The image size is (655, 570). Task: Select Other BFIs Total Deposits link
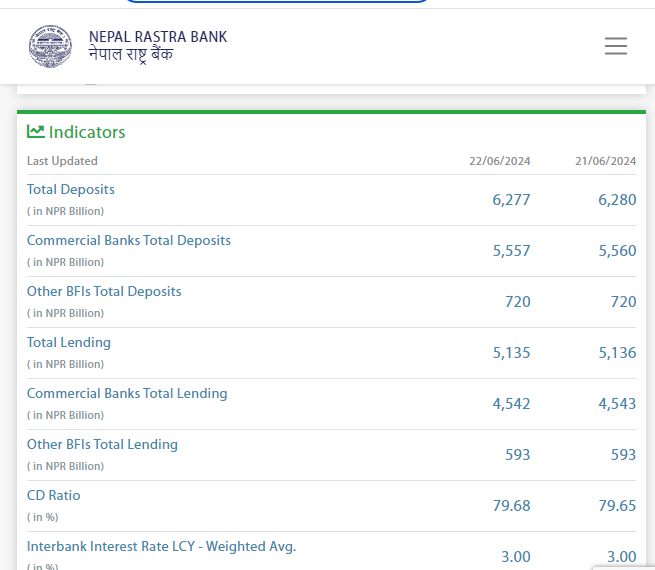pos(104,291)
